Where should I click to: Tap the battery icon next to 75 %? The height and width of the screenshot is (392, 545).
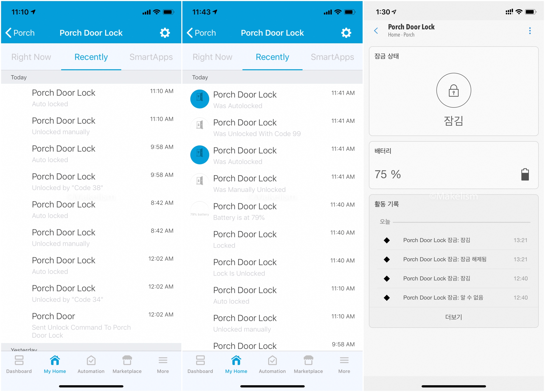(525, 174)
